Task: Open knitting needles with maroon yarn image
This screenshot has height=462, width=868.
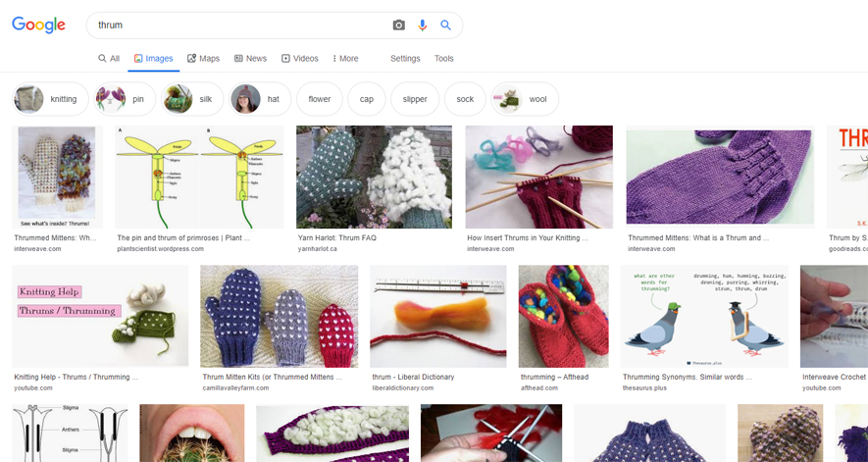Action: coord(538,178)
